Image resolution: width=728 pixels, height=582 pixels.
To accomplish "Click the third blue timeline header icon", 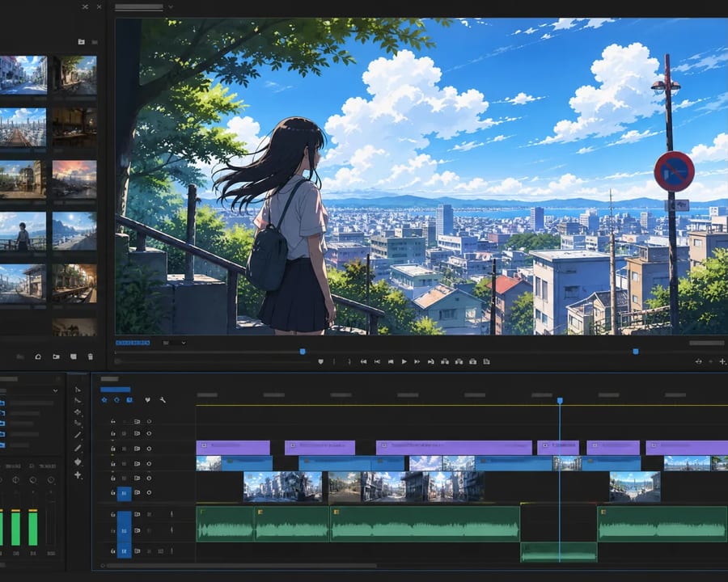I will 129,399.
